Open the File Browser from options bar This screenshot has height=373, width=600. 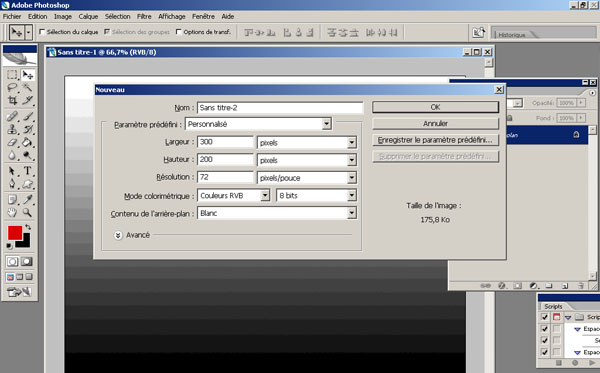click(x=478, y=33)
